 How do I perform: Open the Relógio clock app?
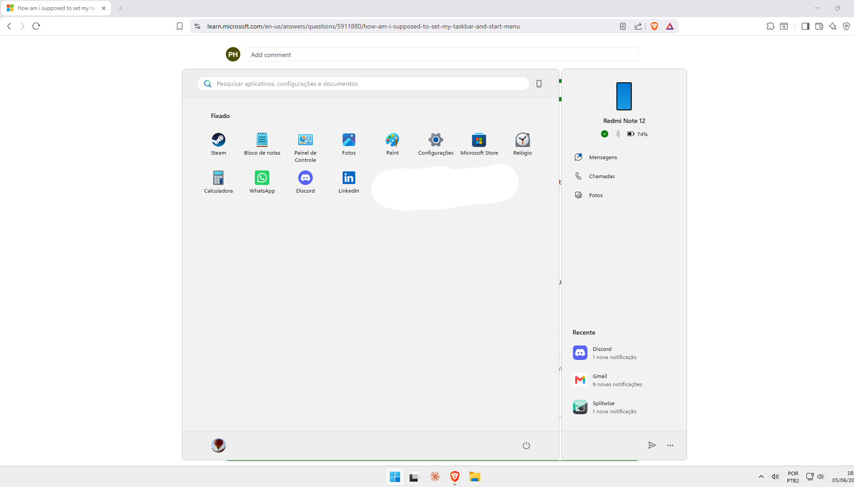point(522,144)
